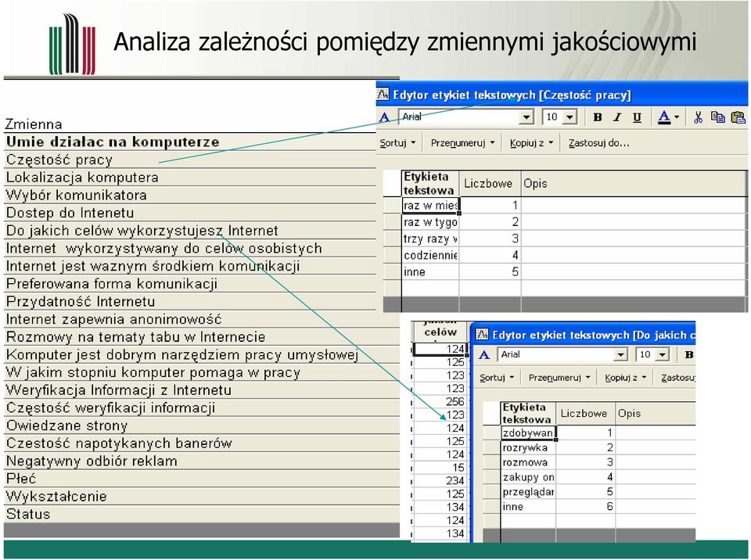This screenshot has height=560, width=751.
Task: Select variable 'Wybór komunikatora'
Action: click(x=190, y=195)
